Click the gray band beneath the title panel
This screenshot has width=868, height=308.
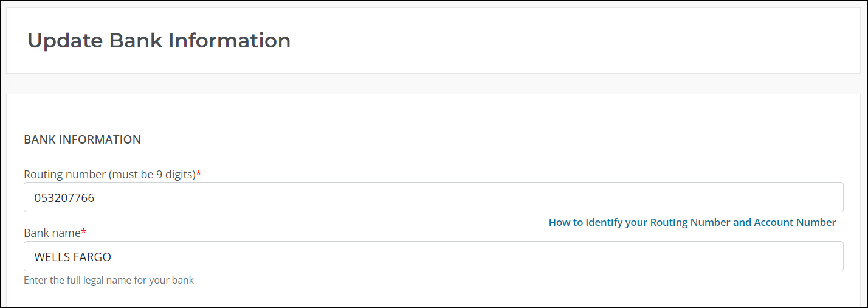pyautogui.click(x=433, y=84)
